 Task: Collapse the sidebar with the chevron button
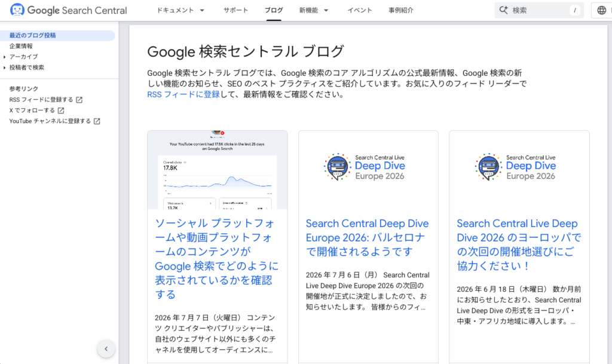pyautogui.click(x=106, y=349)
